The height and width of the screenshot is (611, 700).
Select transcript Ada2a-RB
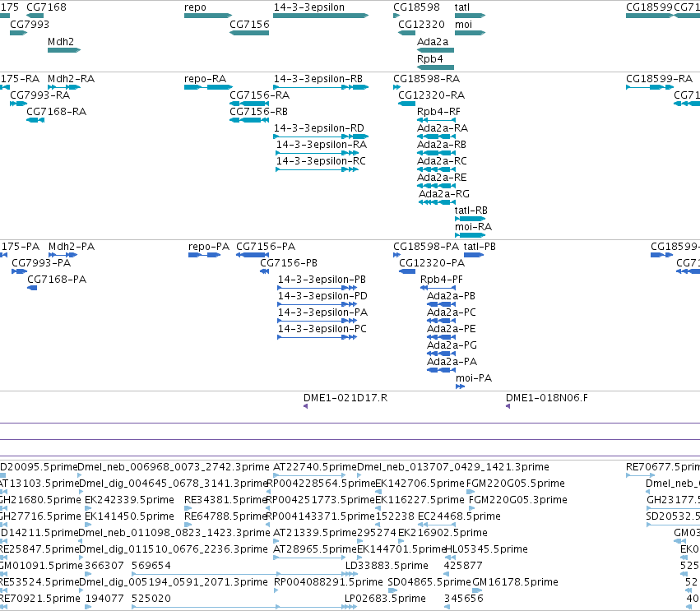(436, 153)
